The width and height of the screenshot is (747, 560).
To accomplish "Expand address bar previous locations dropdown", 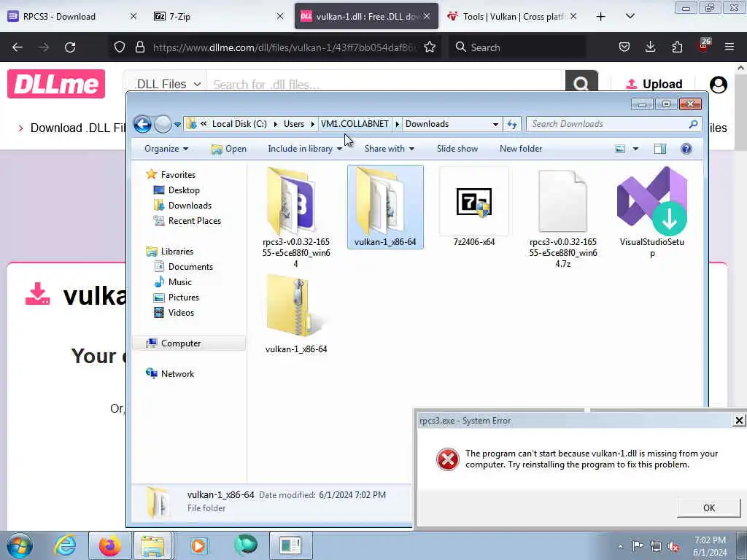I will 495,124.
